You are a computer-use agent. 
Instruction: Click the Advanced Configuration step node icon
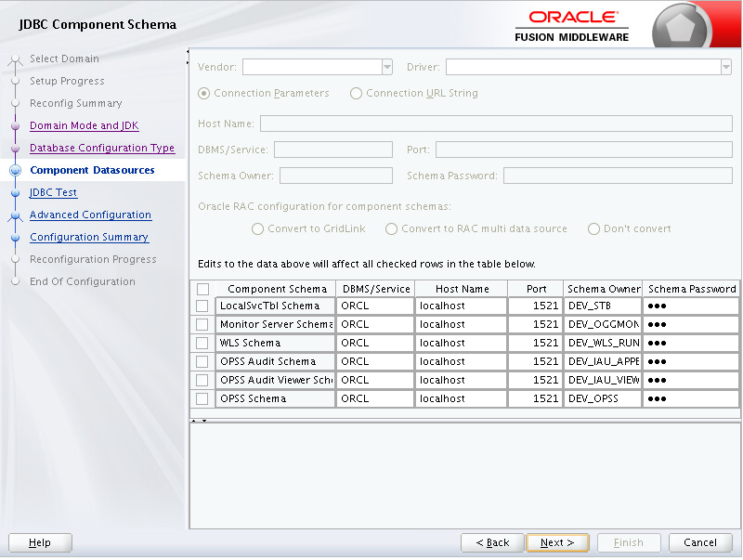click(15, 215)
